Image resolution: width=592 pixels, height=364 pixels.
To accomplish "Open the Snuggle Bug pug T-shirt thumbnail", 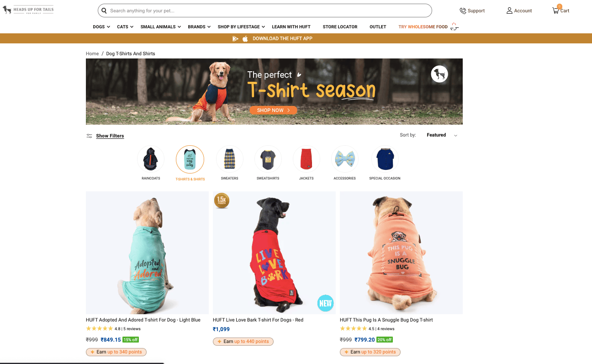I will tap(401, 253).
